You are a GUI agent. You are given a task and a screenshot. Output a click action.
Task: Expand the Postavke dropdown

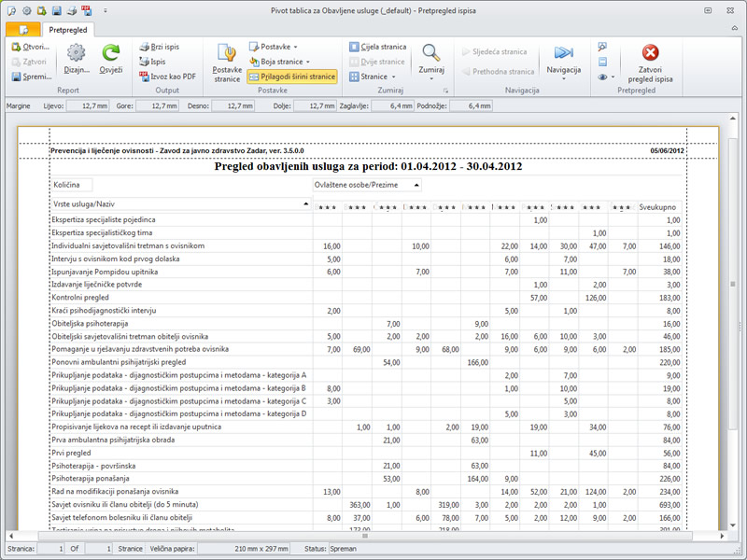pyautogui.click(x=273, y=47)
